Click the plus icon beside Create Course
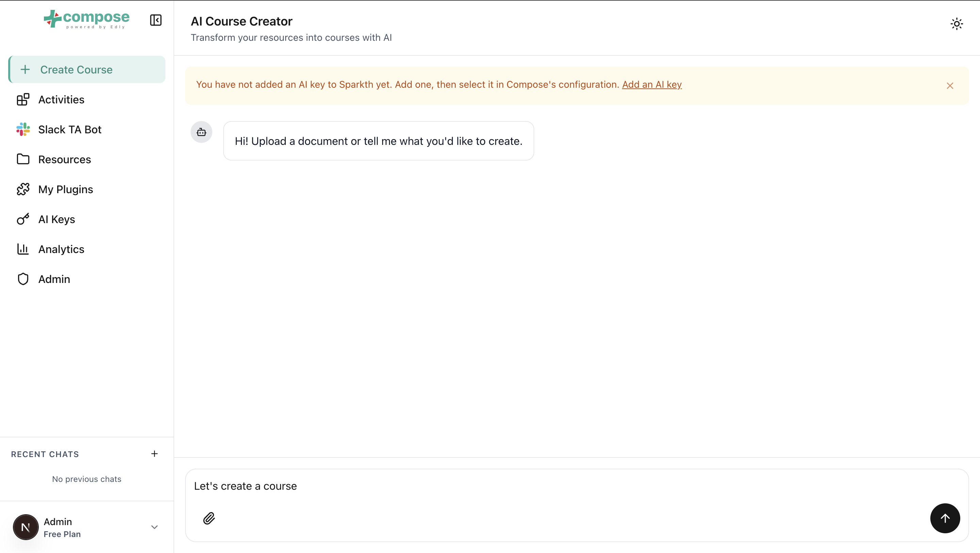Viewport: 980px width, 553px height. [x=25, y=69]
